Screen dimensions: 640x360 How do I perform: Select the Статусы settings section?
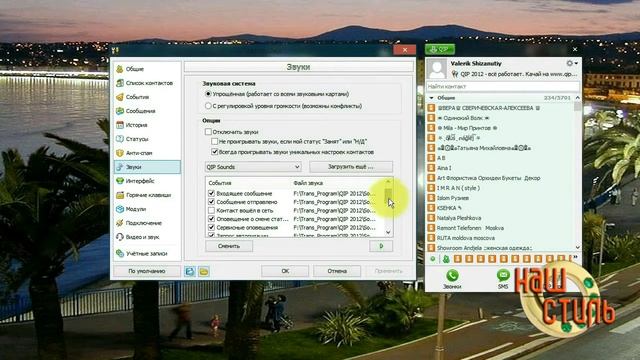pos(147,139)
